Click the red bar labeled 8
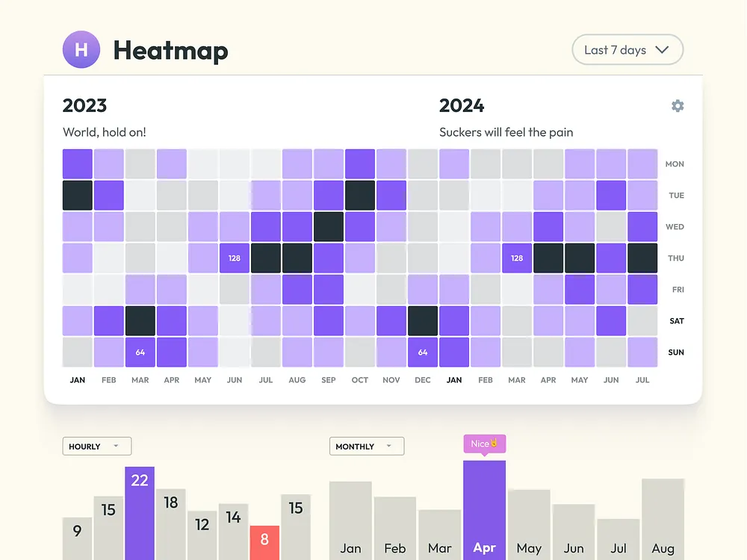The image size is (747, 560). pyautogui.click(x=264, y=543)
